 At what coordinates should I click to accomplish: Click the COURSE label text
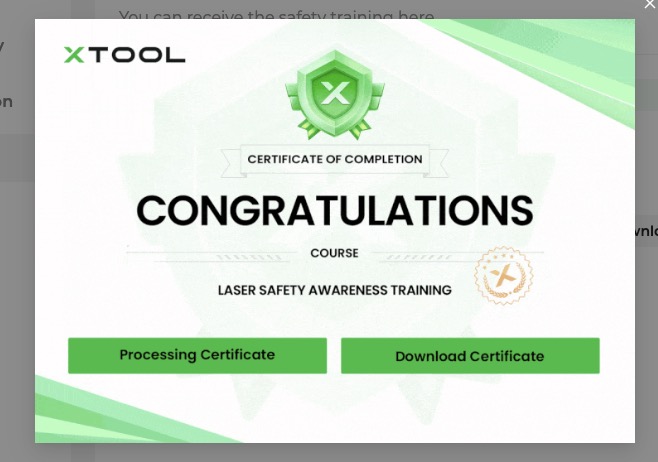click(334, 253)
